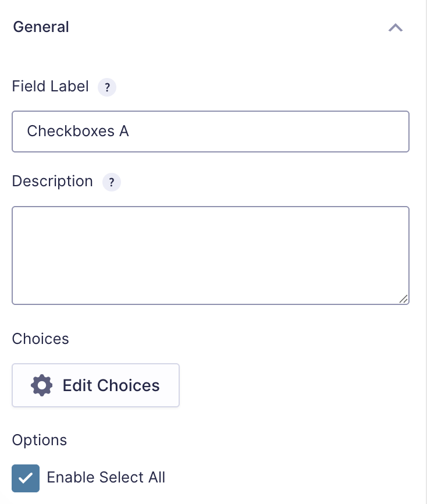Focus the empty Description textarea
Image resolution: width=427 pixels, height=504 pixels.
pos(211,255)
